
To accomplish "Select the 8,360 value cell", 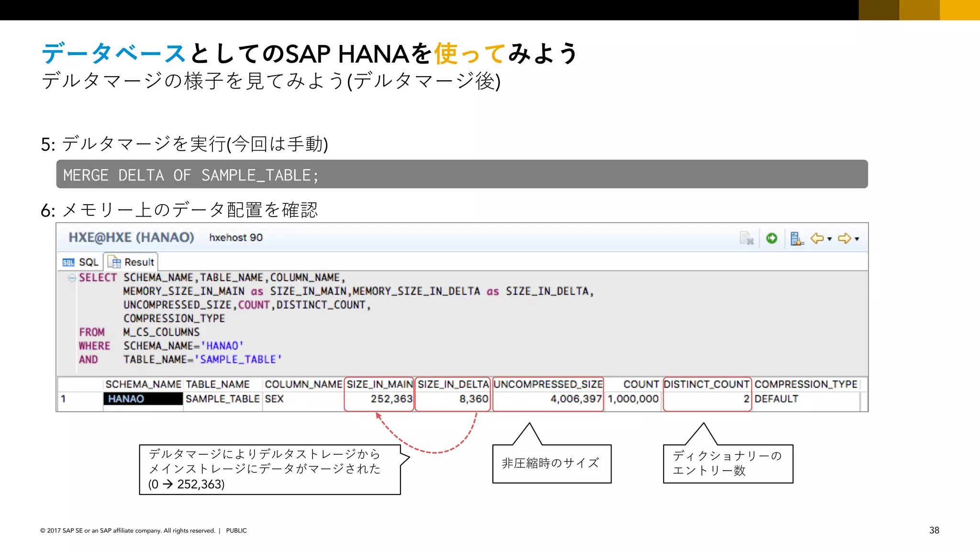I will (x=453, y=399).
